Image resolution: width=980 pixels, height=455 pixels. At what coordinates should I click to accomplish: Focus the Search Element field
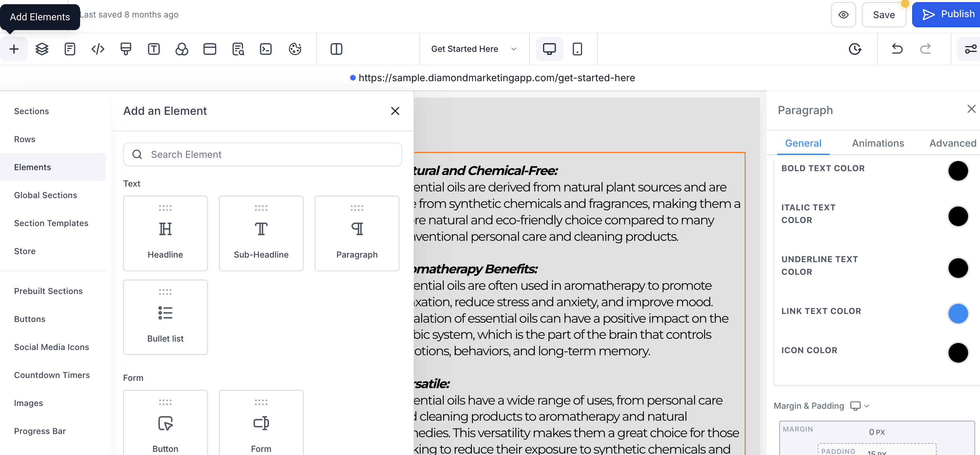click(263, 155)
